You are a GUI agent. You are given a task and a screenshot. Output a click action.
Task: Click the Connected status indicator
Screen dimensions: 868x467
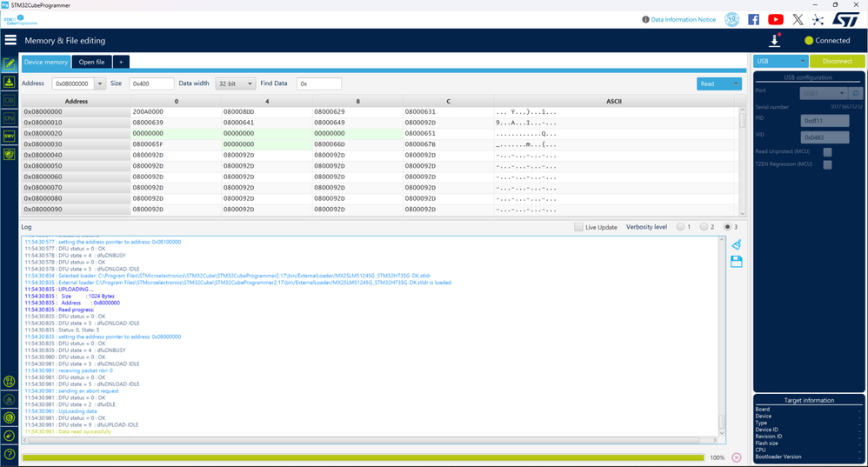pos(827,40)
